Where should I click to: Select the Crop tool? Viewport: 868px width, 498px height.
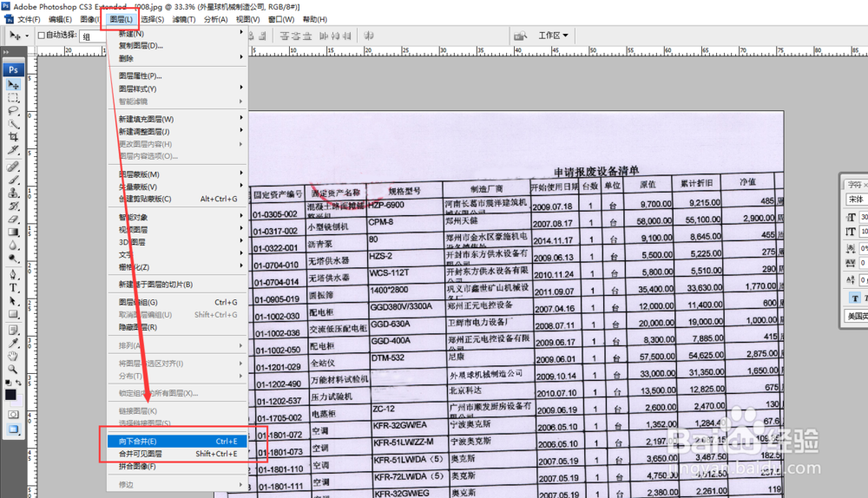(x=13, y=137)
